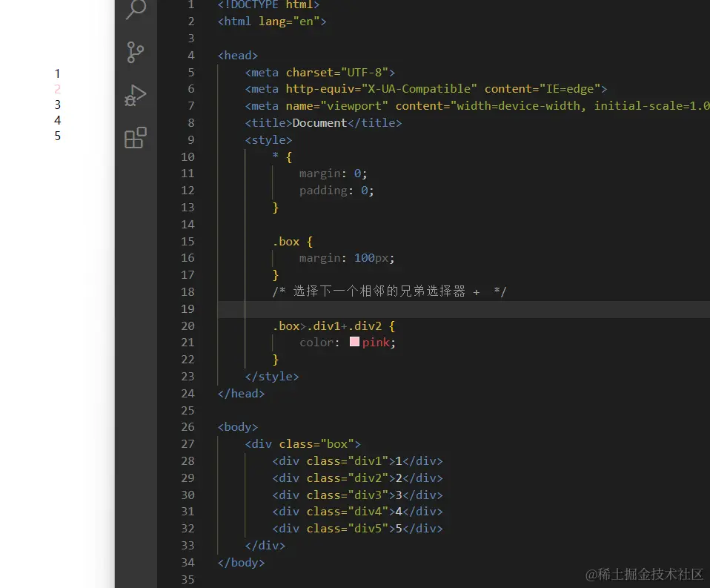Click the div3 element line

[358, 495]
